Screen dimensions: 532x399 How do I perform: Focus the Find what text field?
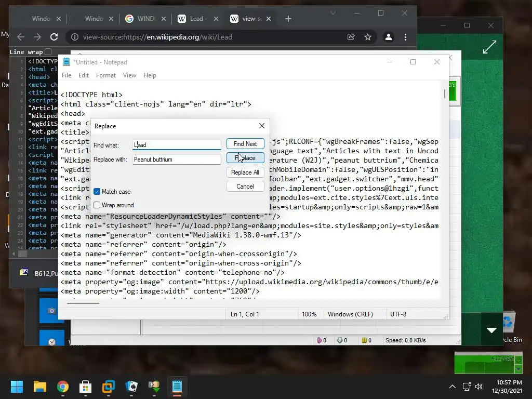(x=177, y=145)
